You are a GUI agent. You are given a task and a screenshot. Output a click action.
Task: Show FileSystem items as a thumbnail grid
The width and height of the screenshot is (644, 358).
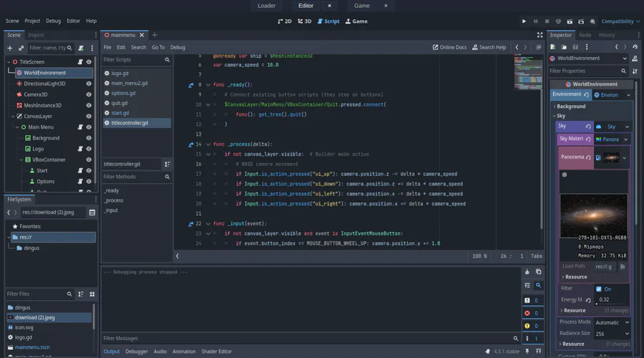[92, 294]
